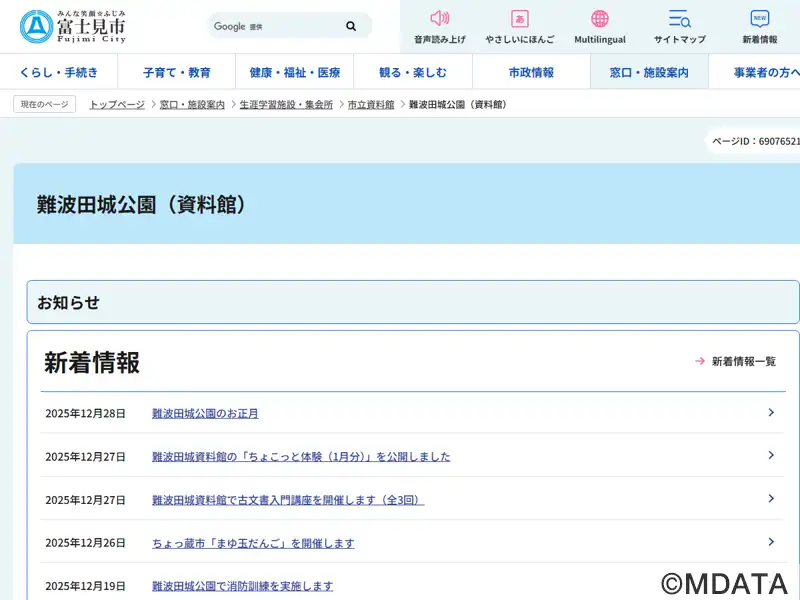Click chevron on 古文書入門講座 news row
This screenshot has height=600, width=800.
(771, 498)
